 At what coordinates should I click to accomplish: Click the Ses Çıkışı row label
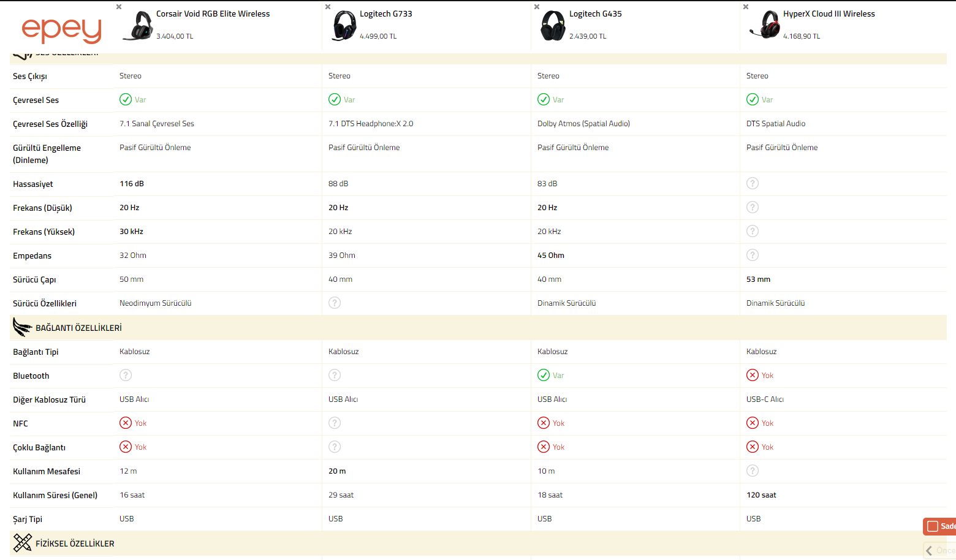30,77
